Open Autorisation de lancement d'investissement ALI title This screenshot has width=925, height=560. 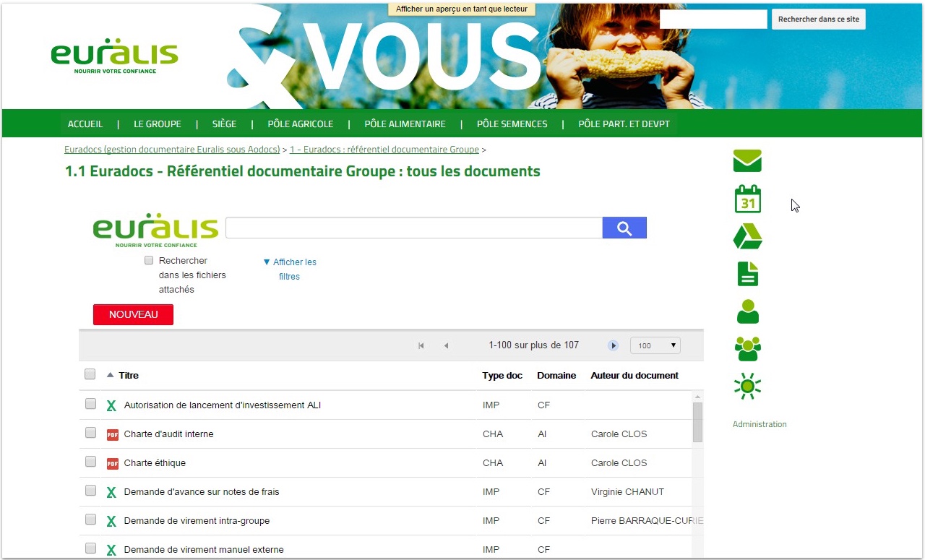[x=223, y=405]
